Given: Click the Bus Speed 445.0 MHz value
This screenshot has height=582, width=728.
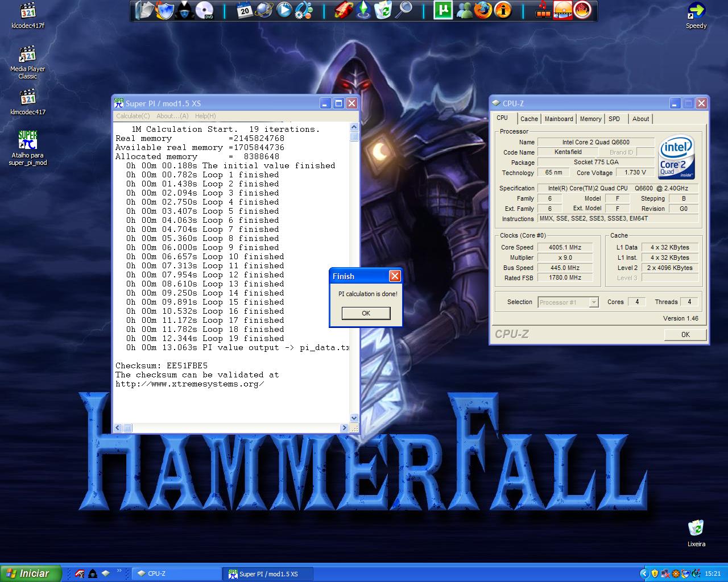Looking at the screenshot, I should pyautogui.click(x=565, y=268).
